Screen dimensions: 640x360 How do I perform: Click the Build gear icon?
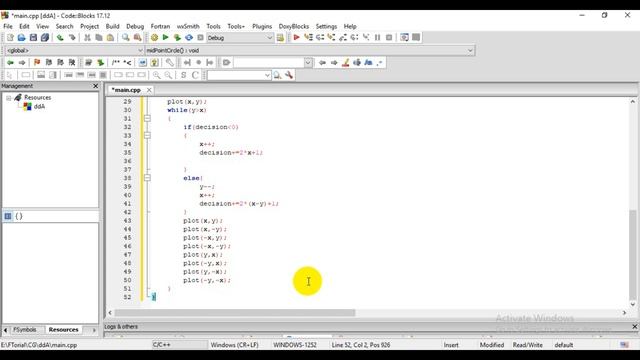click(x=154, y=38)
